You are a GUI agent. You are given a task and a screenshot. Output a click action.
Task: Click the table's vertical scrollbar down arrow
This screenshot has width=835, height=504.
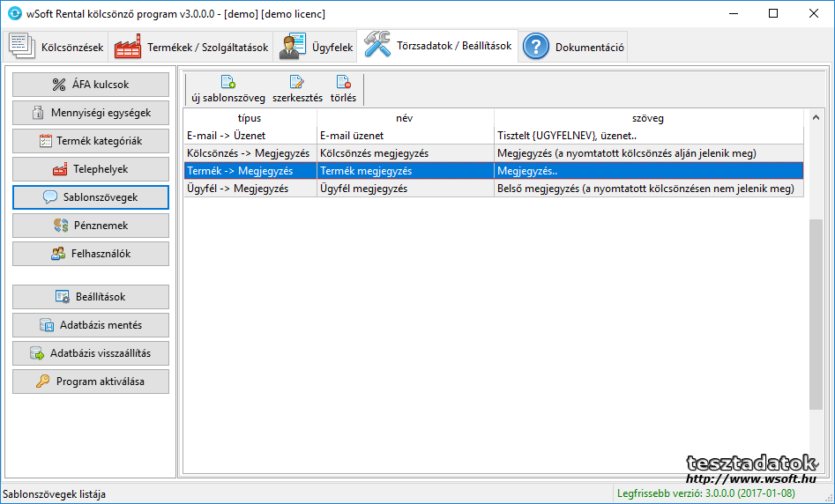point(816,470)
